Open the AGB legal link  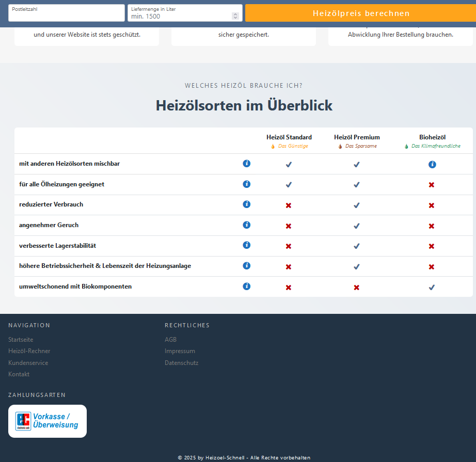coord(170,340)
